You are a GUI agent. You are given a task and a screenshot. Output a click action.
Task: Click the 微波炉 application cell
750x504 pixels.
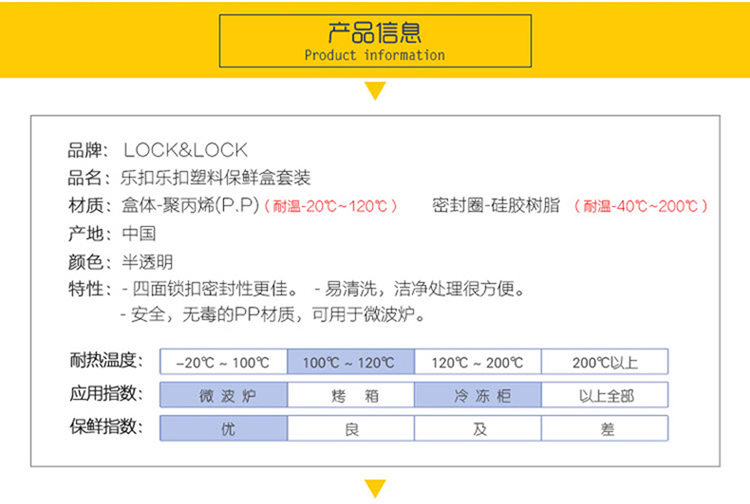[223, 395]
